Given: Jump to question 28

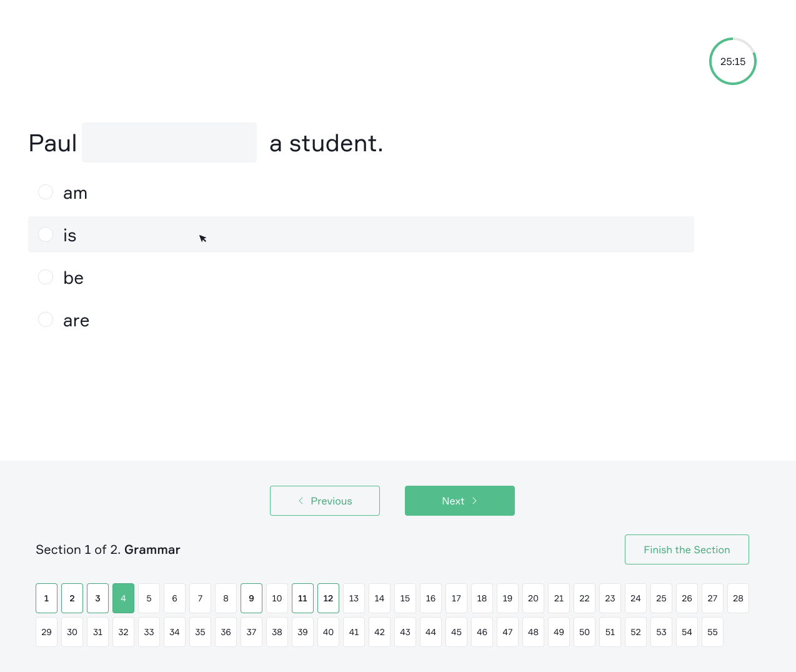Looking at the screenshot, I should (x=739, y=598).
